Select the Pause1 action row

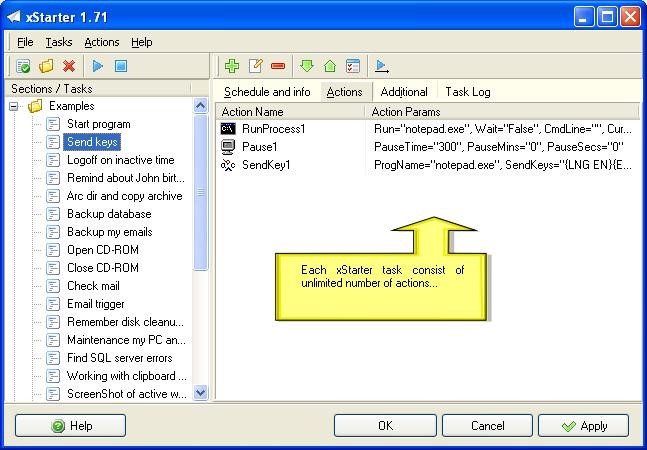260,147
